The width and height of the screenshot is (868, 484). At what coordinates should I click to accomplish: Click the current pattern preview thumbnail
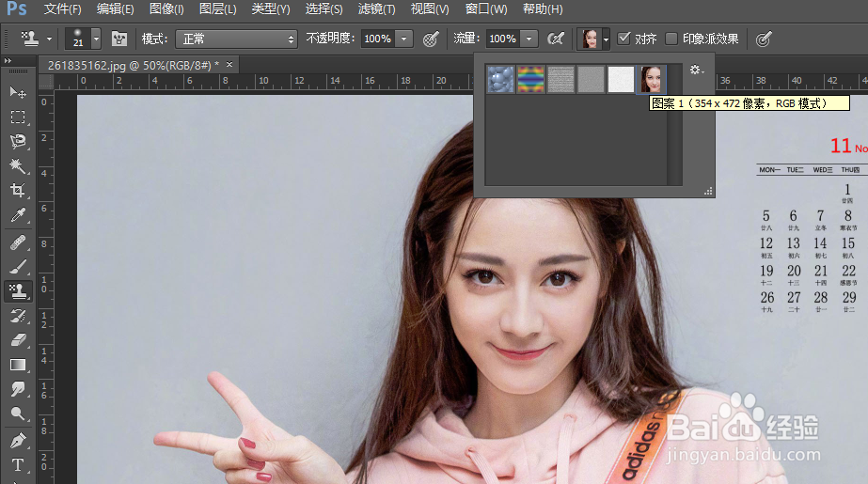coord(590,39)
